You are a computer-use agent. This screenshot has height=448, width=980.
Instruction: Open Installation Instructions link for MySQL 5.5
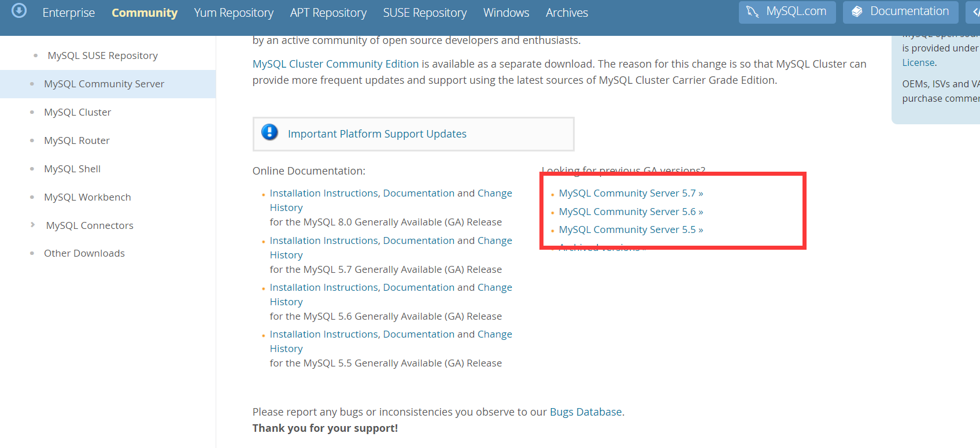pyautogui.click(x=324, y=334)
